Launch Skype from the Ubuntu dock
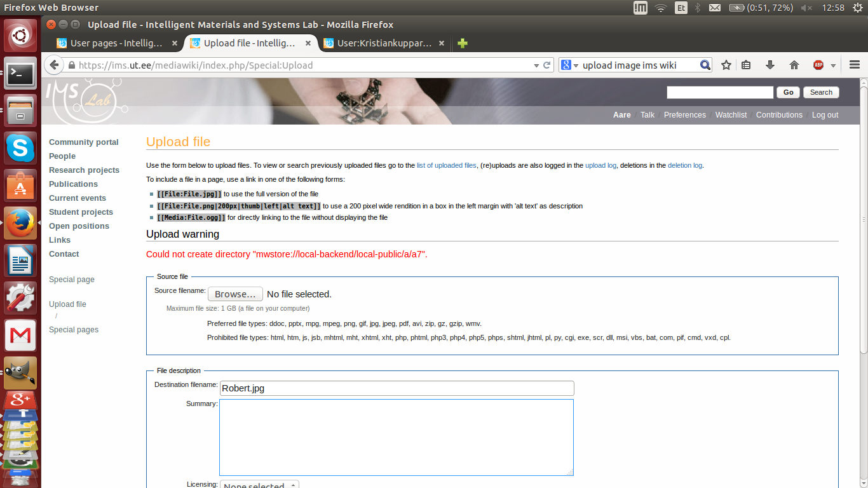The height and width of the screenshot is (488, 868). point(20,149)
